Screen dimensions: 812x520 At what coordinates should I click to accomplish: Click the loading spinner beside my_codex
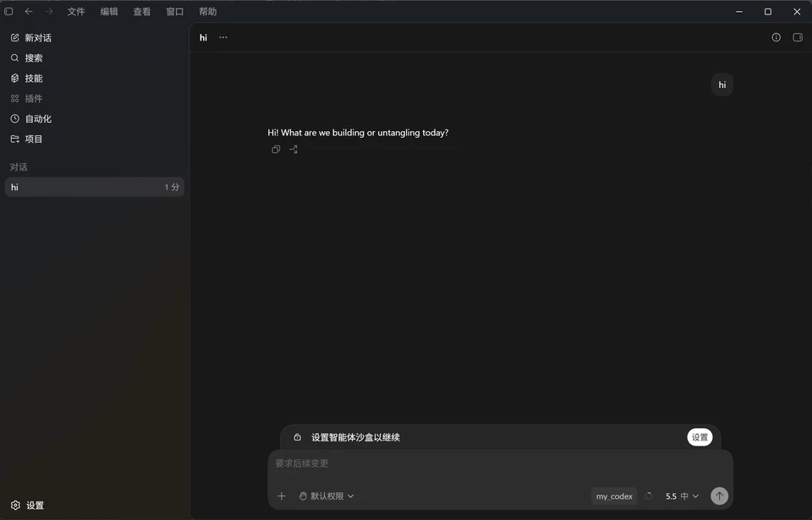pos(649,496)
